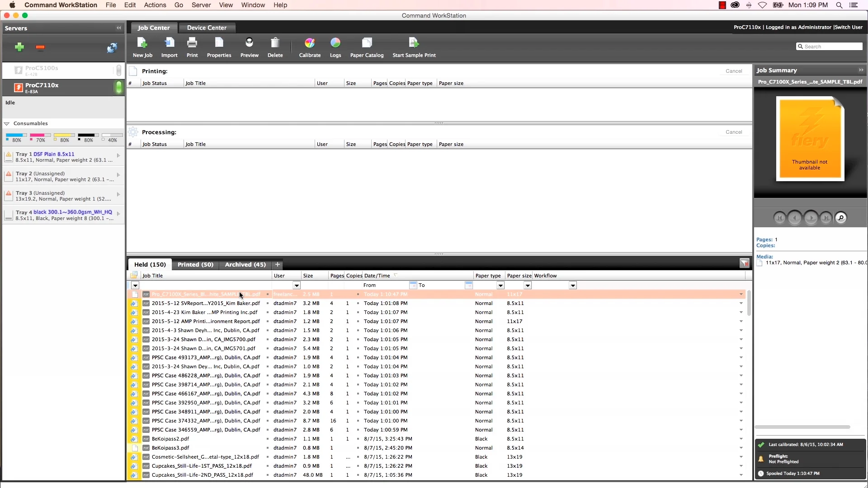868x488 pixels.
Task: Expand Tray 1 DSF Plain details arrow
Action: tap(118, 155)
